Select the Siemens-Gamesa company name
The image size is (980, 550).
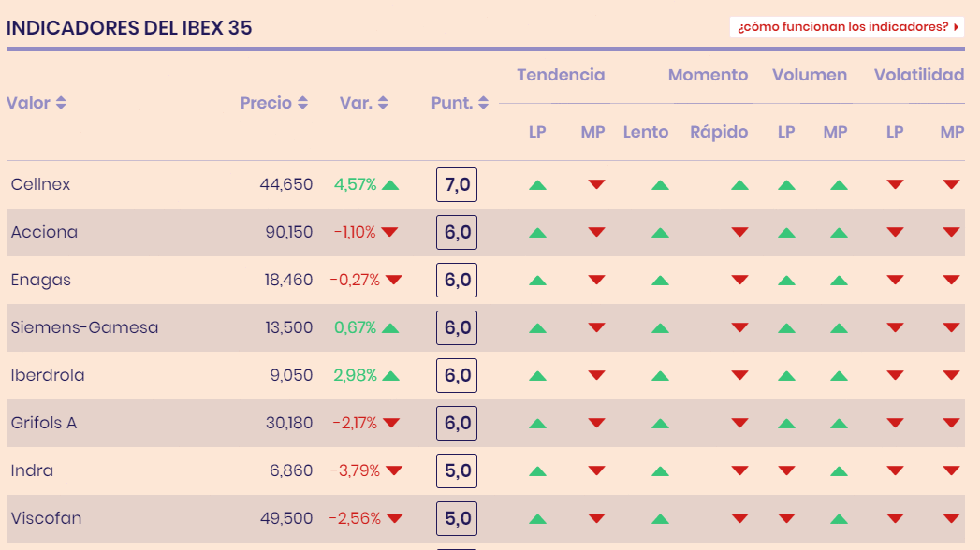[84, 327]
